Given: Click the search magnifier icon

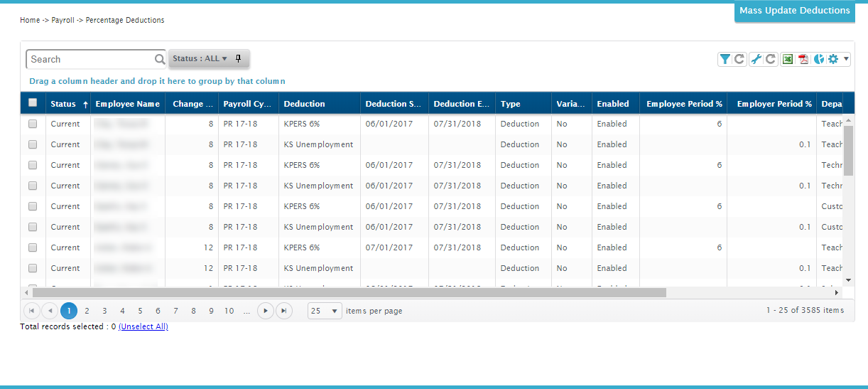Looking at the screenshot, I should pyautogui.click(x=160, y=59).
